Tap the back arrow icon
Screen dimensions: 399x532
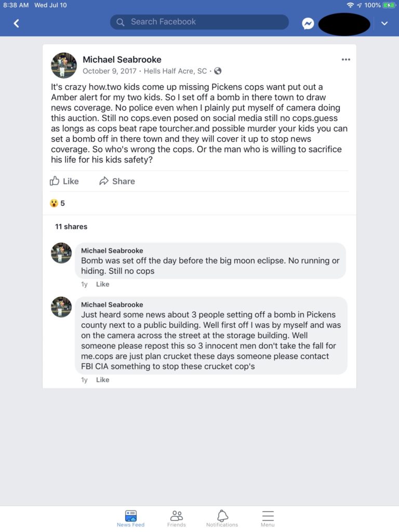(x=17, y=23)
